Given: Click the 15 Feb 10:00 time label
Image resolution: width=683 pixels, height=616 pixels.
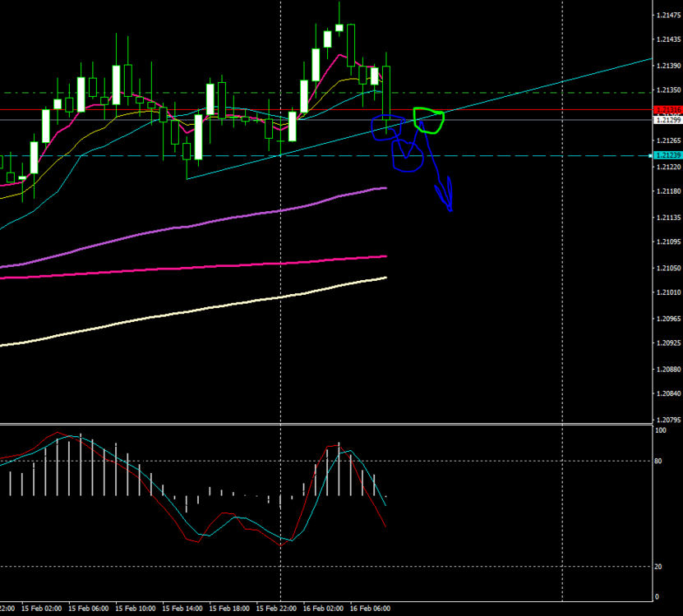Looking at the screenshot, I should point(136,609).
